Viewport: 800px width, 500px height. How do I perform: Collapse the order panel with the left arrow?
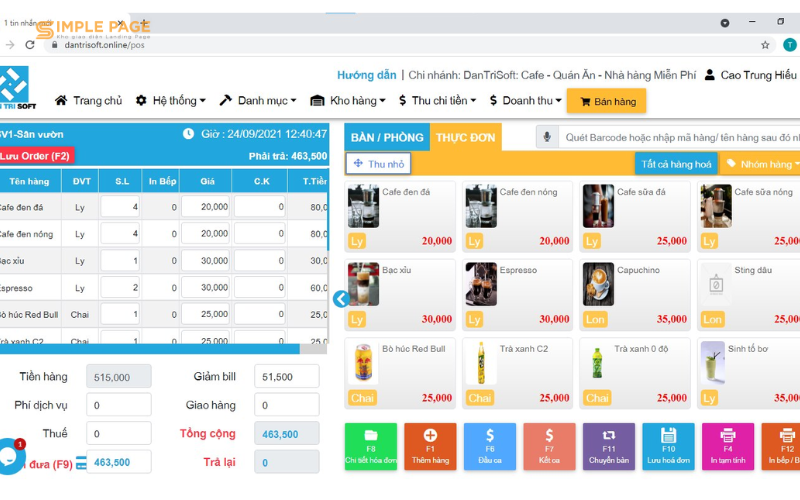tap(340, 298)
